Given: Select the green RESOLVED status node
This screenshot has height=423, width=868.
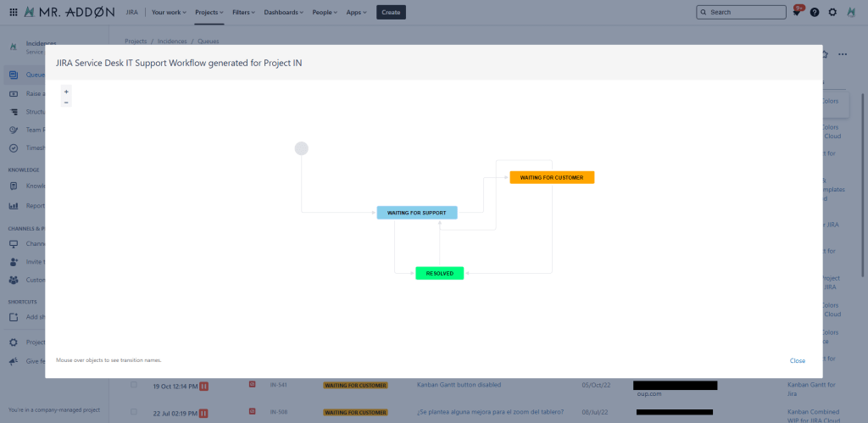Looking at the screenshot, I should (439, 273).
